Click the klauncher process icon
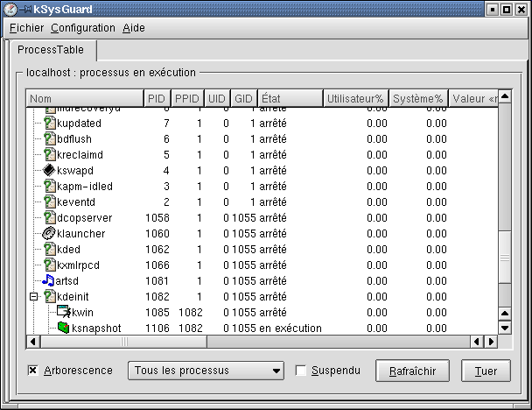 click(49, 233)
